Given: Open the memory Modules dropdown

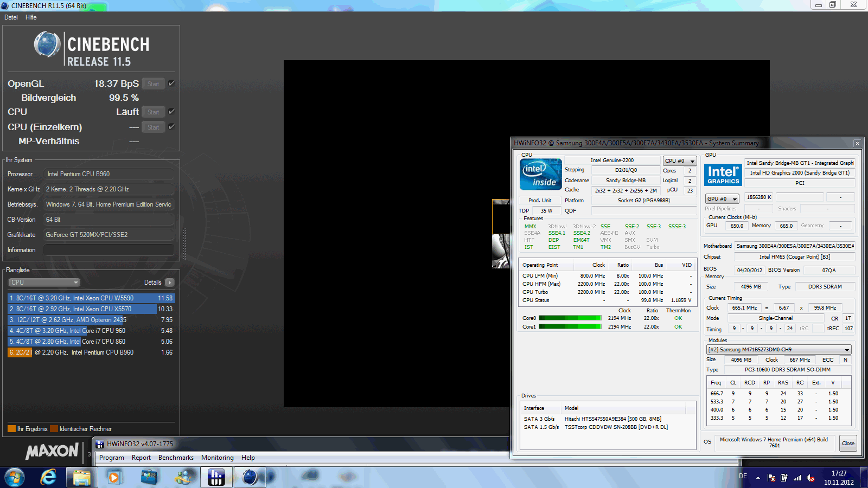Looking at the screenshot, I should (x=778, y=350).
